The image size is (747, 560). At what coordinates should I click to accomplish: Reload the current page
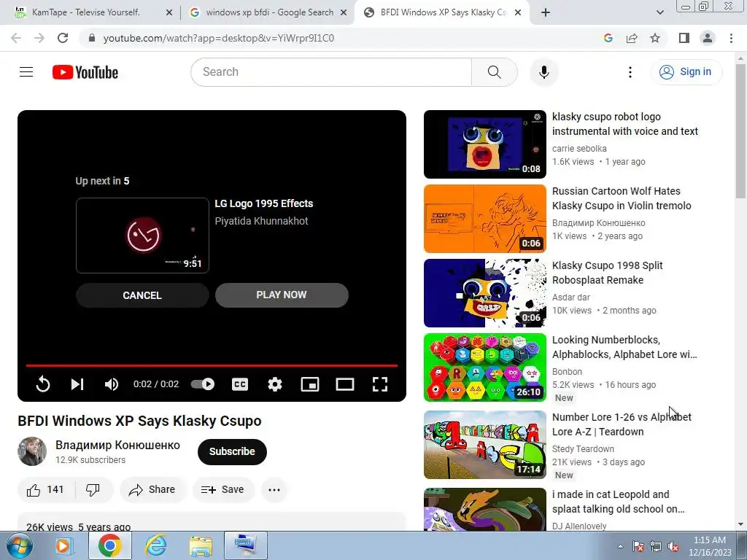(63, 38)
